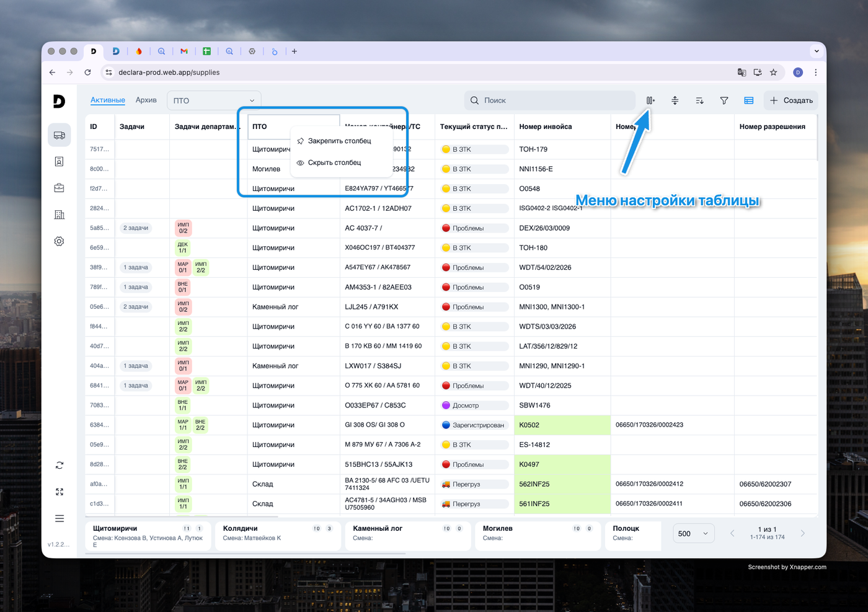Click the Текущий статус column header
Viewport: 868px width, 612px height.
point(474,126)
